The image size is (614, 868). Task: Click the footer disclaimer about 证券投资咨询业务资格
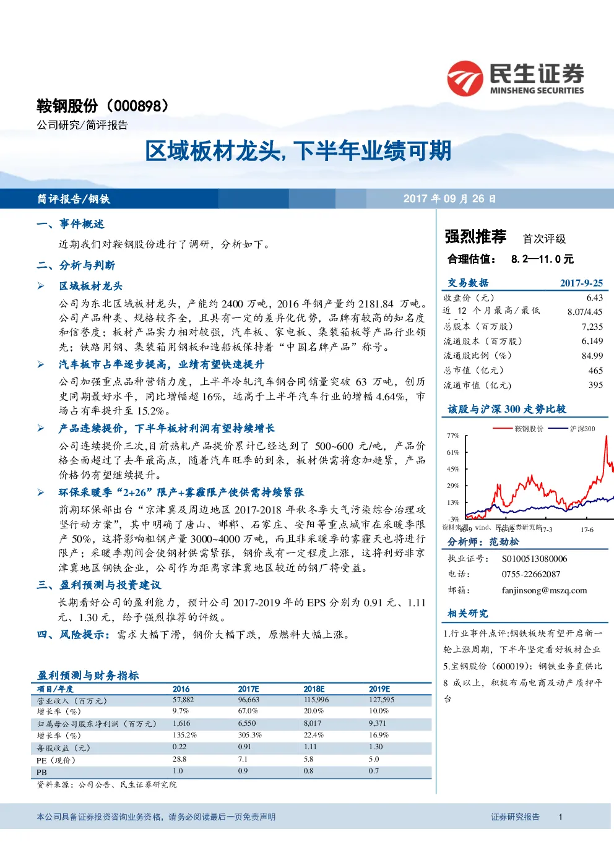coord(156,817)
